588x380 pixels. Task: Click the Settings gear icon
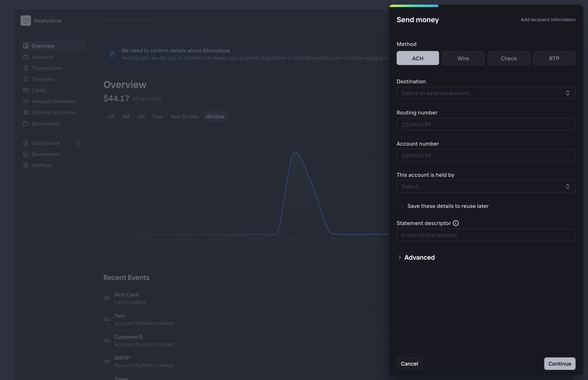click(26, 165)
